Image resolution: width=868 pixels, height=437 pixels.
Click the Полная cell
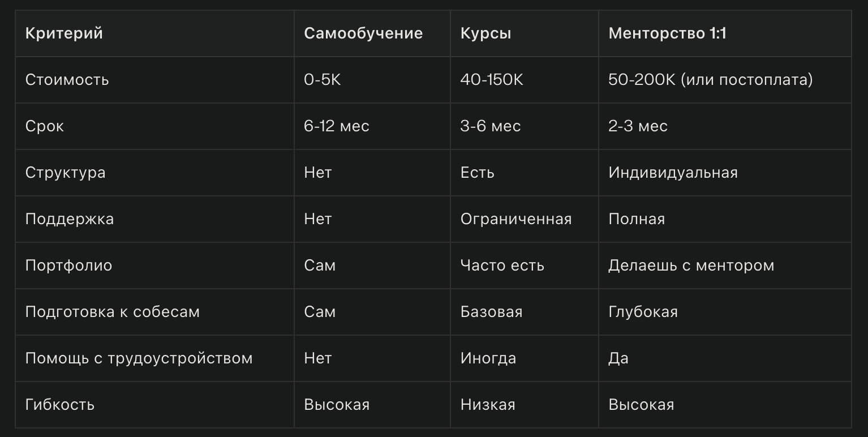click(636, 219)
